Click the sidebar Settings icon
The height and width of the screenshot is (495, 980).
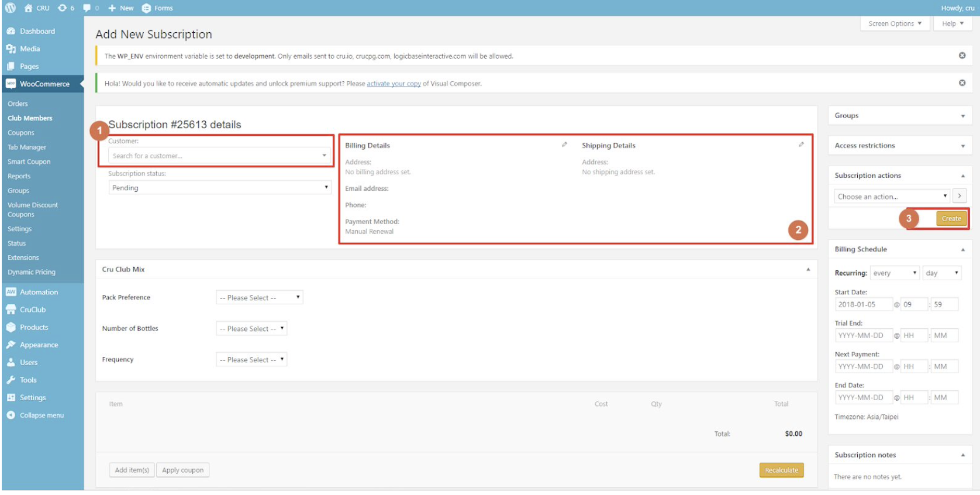(x=11, y=397)
